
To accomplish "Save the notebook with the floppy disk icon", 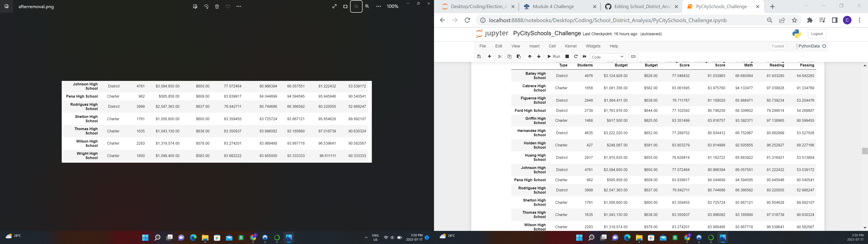I will click(479, 57).
